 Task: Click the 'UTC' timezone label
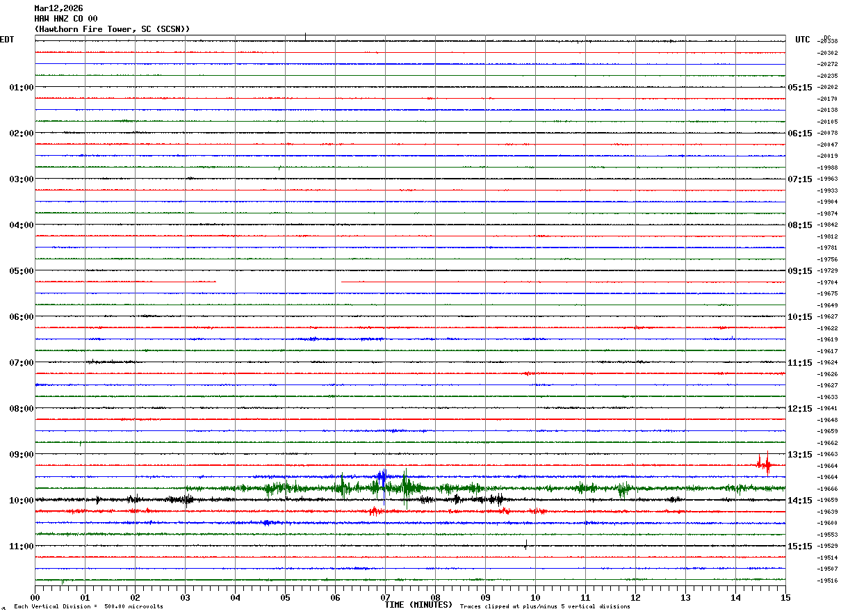(803, 40)
